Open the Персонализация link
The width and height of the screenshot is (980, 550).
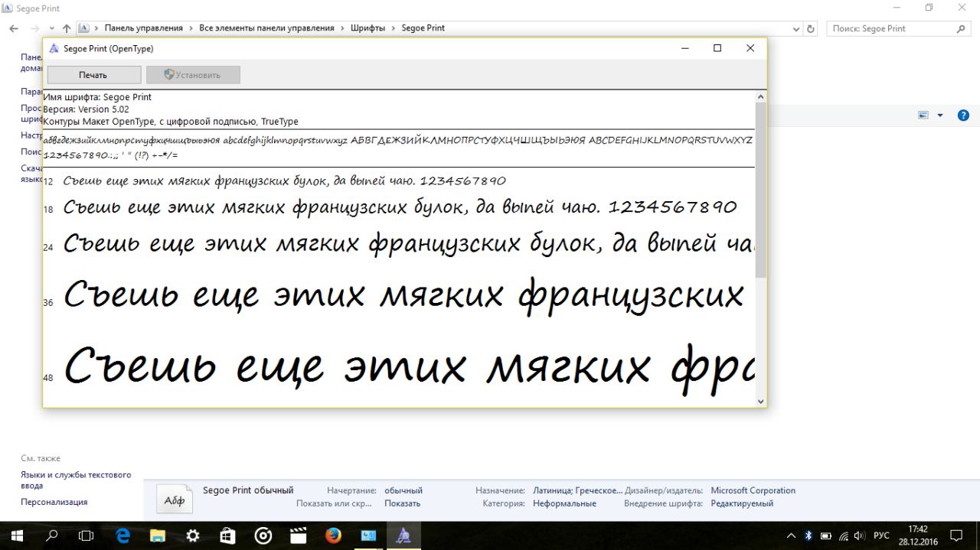tap(54, 502)
